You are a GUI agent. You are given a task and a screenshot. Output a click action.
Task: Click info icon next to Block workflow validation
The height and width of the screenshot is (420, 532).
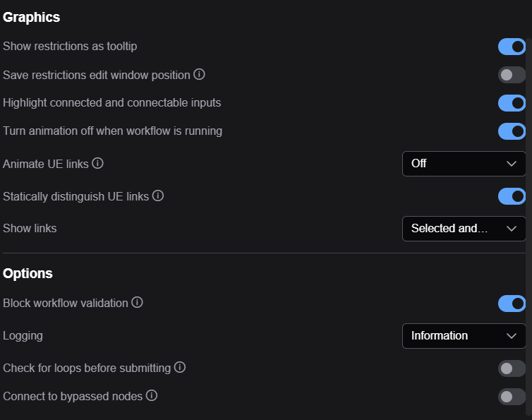point(137,302)
